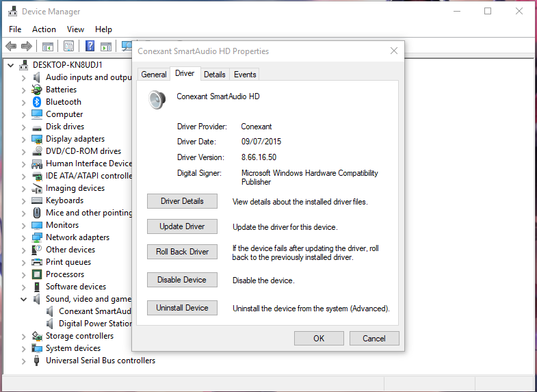Click the Display adapters category icon
Viewport: 537px width, 392px height.
pyautogui.click(x=37, y=139)
